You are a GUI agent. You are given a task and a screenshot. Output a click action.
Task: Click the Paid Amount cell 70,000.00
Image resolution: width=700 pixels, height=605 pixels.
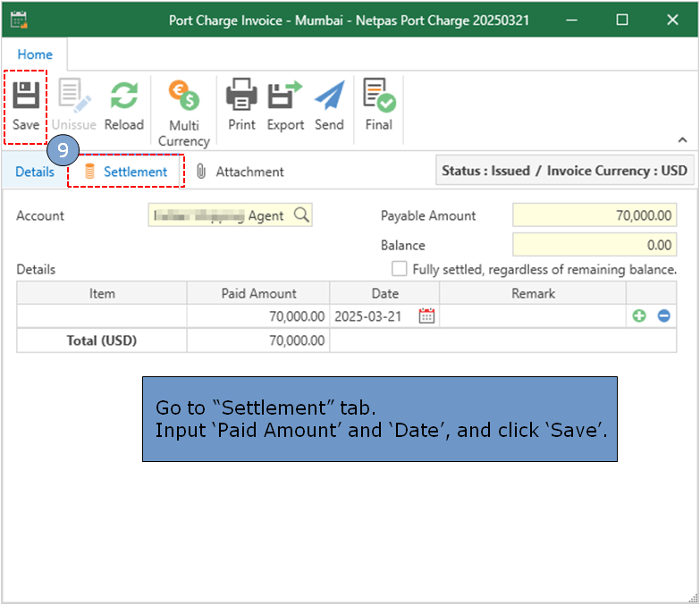point(258,316)
